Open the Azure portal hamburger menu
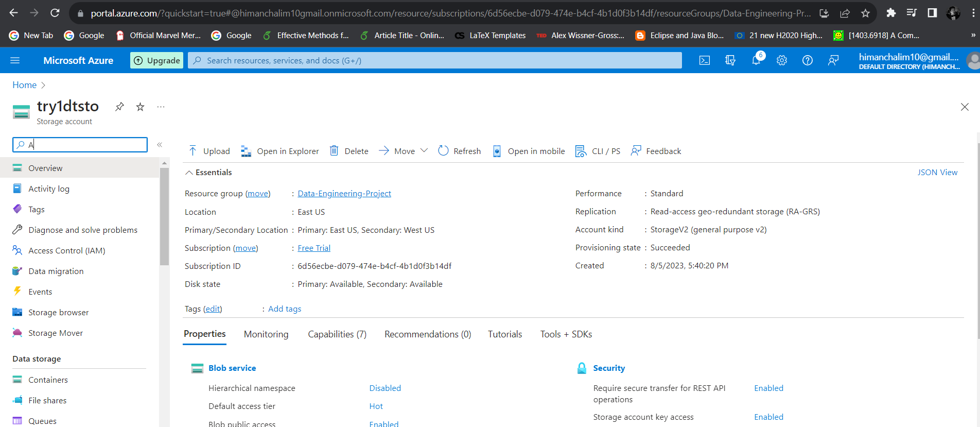 [15, 60]
